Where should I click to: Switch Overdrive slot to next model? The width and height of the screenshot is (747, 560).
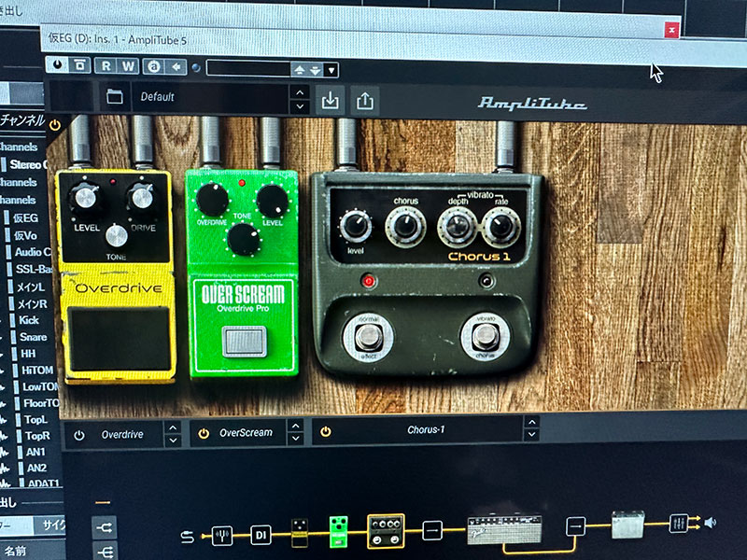(x=173, y=441)
